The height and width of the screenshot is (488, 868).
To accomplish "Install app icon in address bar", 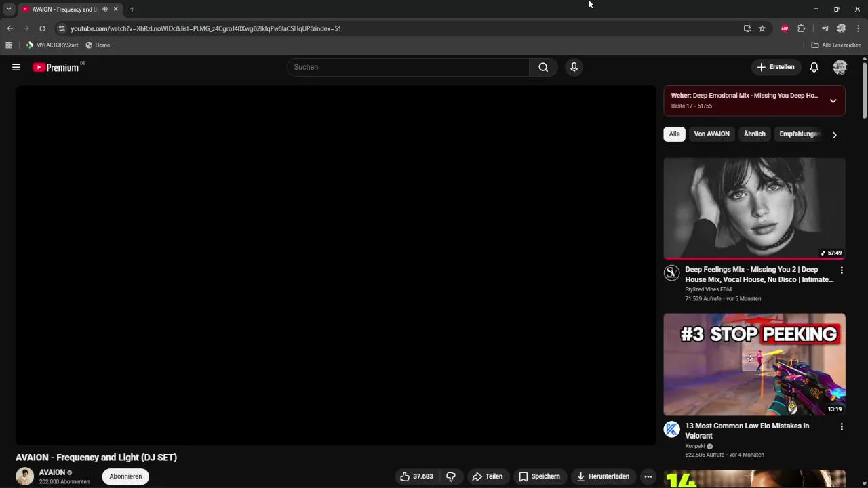I will coord(747,28).
